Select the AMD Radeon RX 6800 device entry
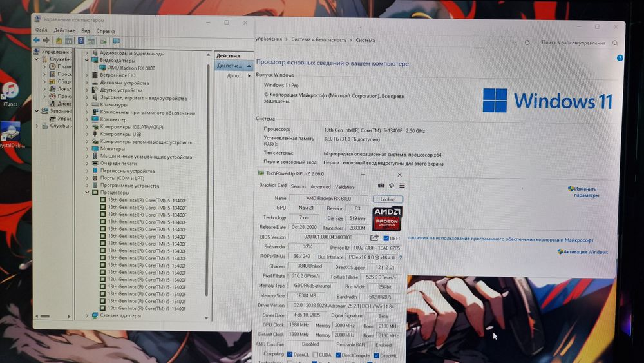Viewport: 644px width, 363px height. (x=131, y=68)
